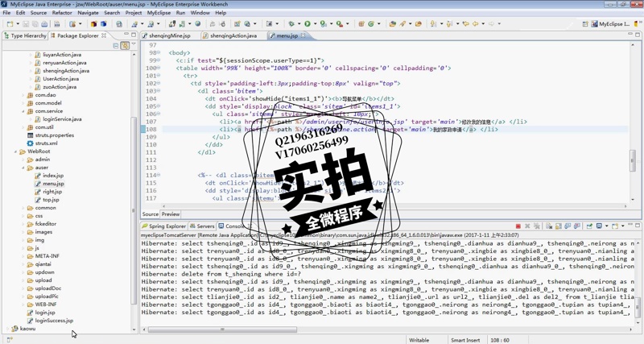Open the struts.xml file in tree

click(46, 143)
